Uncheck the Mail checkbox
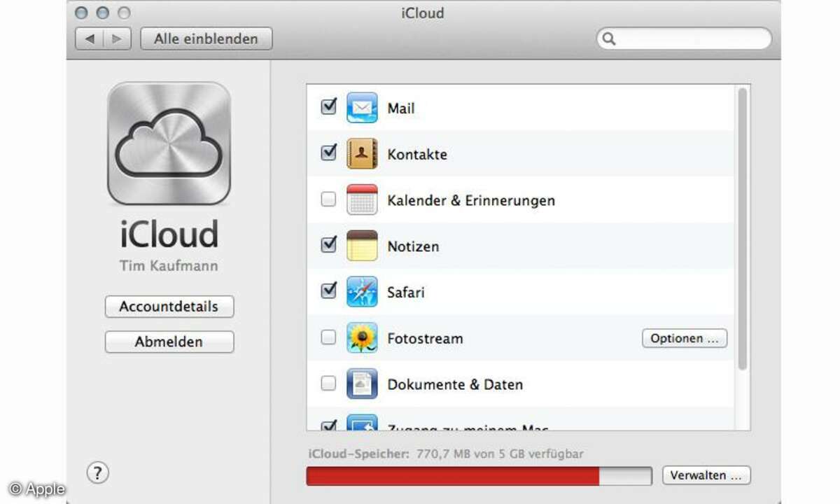 point(328,107)
